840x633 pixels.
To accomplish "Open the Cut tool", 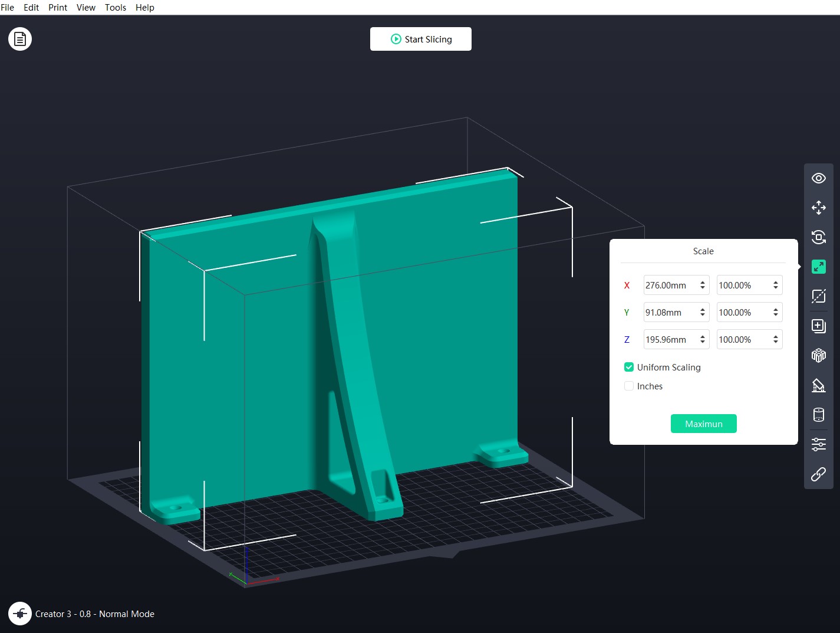I will tap(818, 296).
